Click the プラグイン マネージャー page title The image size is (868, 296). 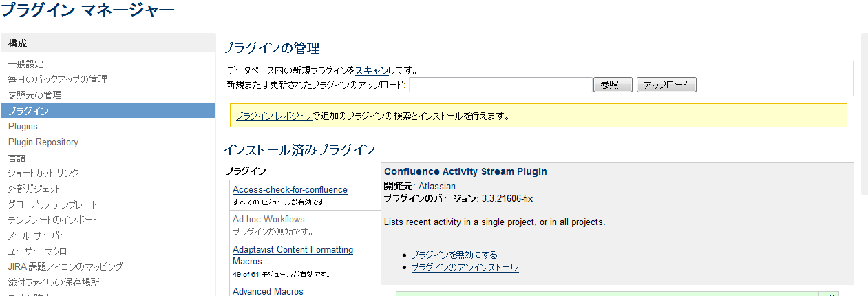pyautogui.click(x=87, y=10)
